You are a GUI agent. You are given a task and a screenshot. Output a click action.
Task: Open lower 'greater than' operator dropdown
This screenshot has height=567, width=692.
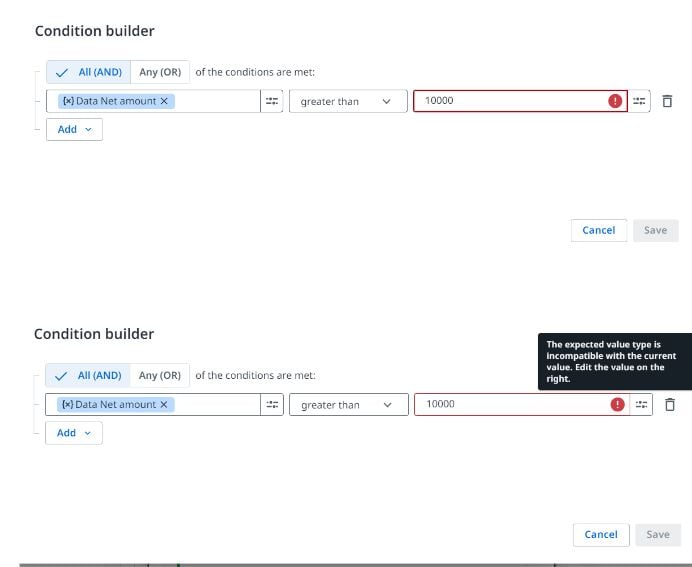coord(349,405)
